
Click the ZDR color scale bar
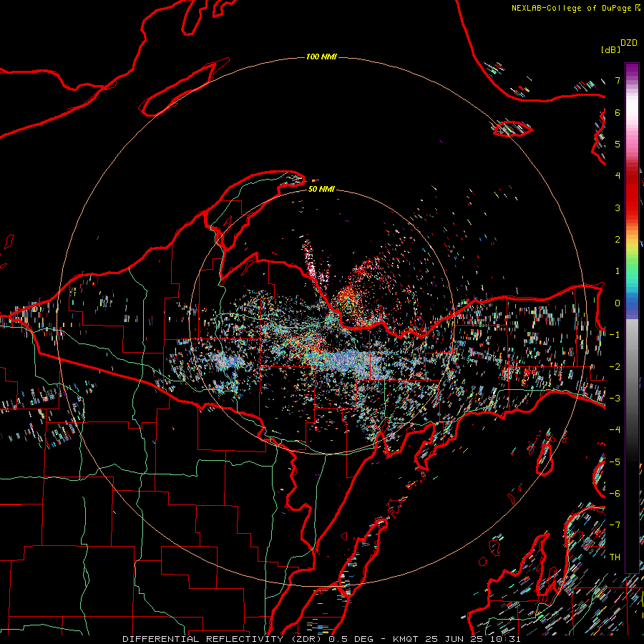click(632, 318)
